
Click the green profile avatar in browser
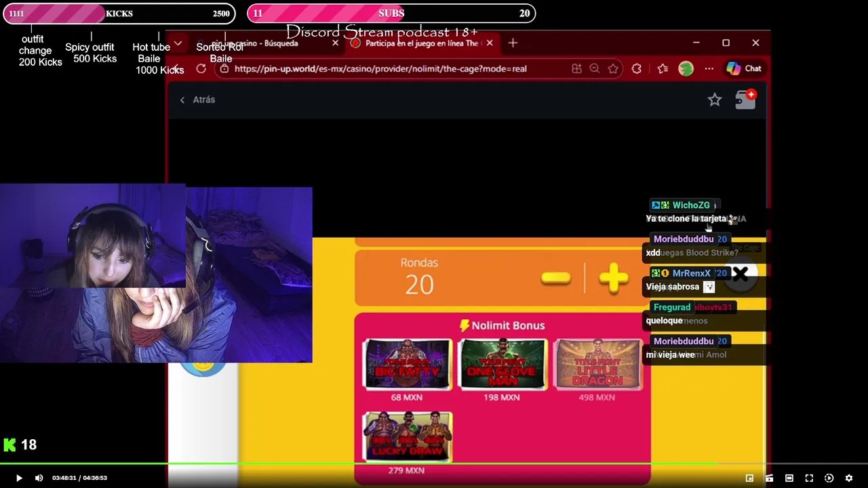pyautogui.click(x=686, y=68)
